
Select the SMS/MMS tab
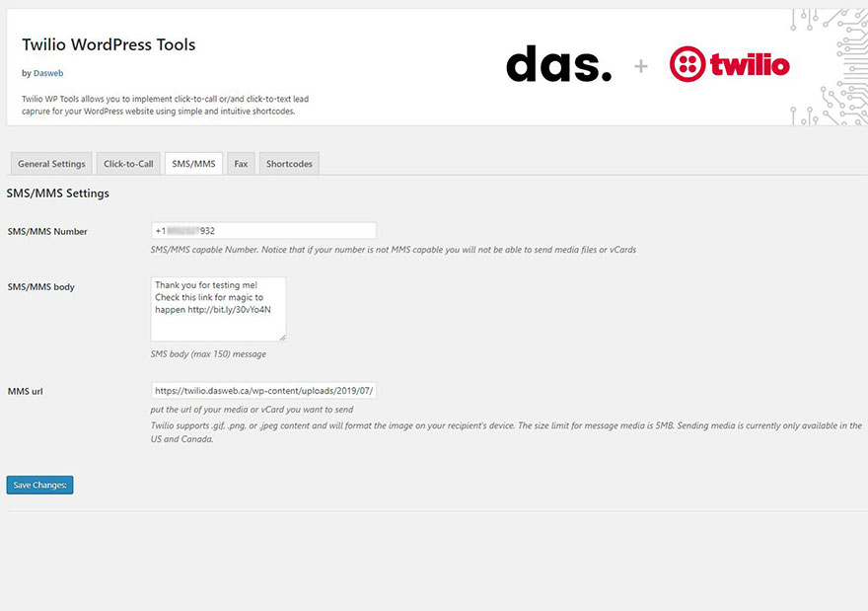tap(193, 164)
